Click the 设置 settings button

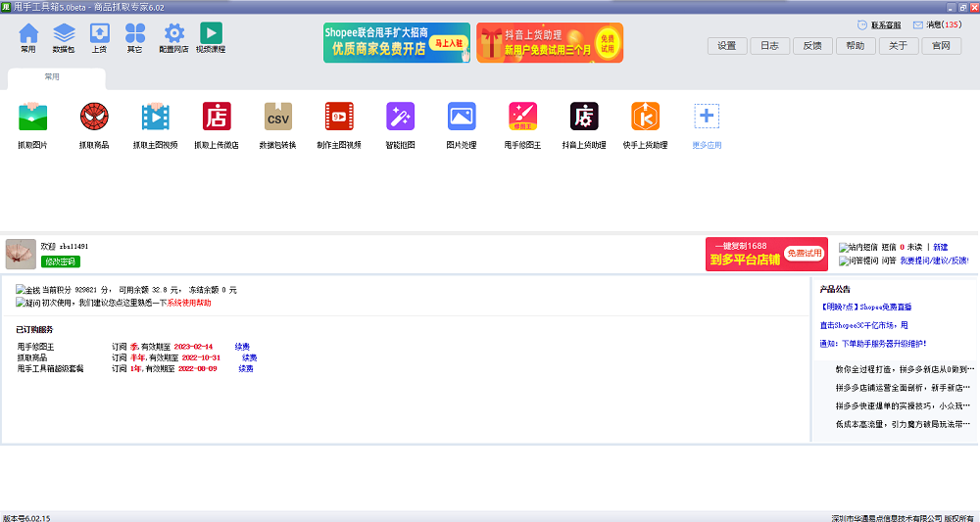(726, 45)
